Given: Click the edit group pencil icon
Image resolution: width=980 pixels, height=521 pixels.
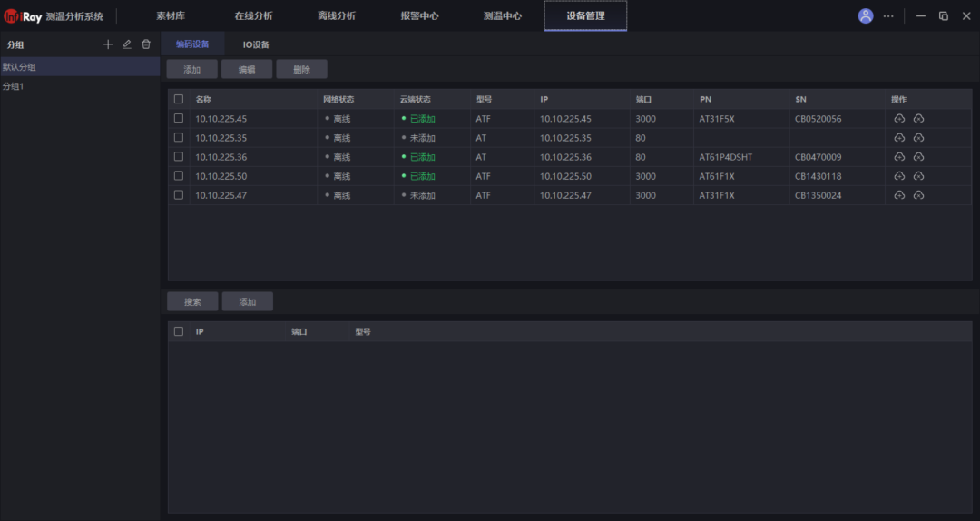Looking at the screenshot, I should tap(127, 44).
